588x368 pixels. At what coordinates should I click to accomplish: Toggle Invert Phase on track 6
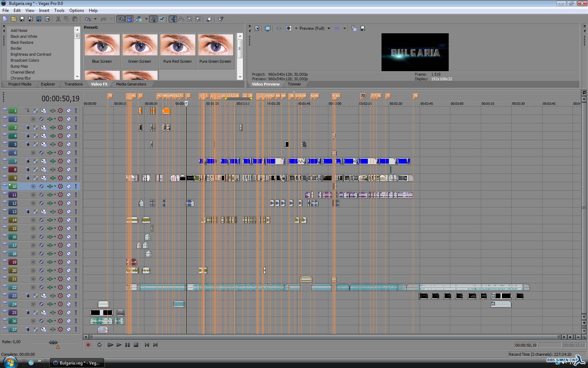coord(41,153)
